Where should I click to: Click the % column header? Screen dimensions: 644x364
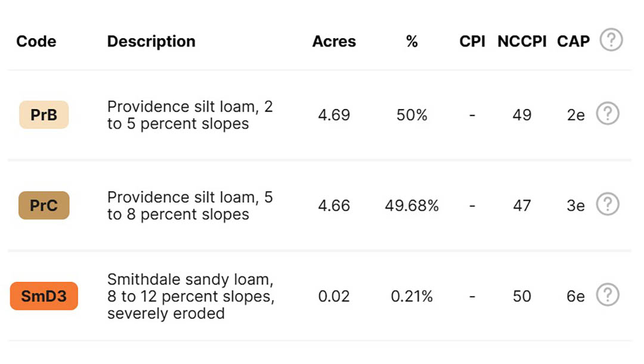pyautogui.click(x=411, y=42)
